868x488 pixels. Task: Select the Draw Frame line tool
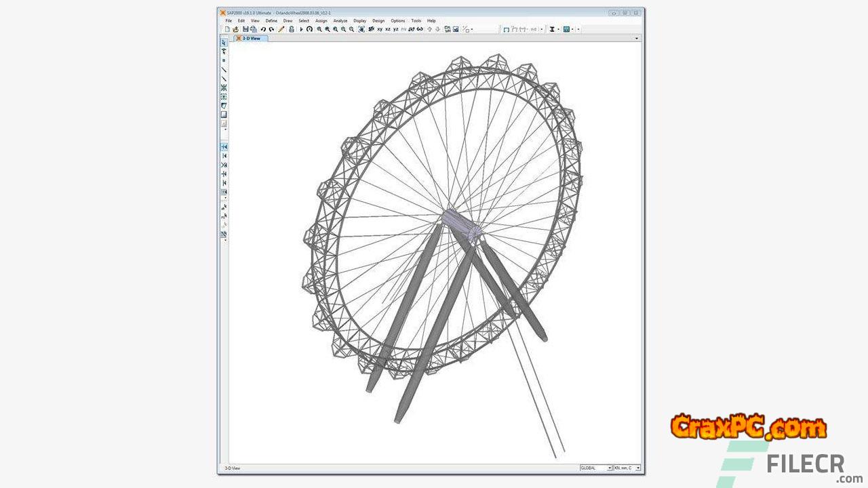224,70
